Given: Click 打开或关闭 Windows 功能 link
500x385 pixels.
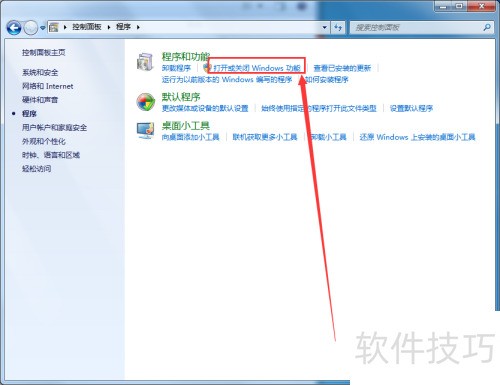Looking at the screenshot, I should (257, 68).
